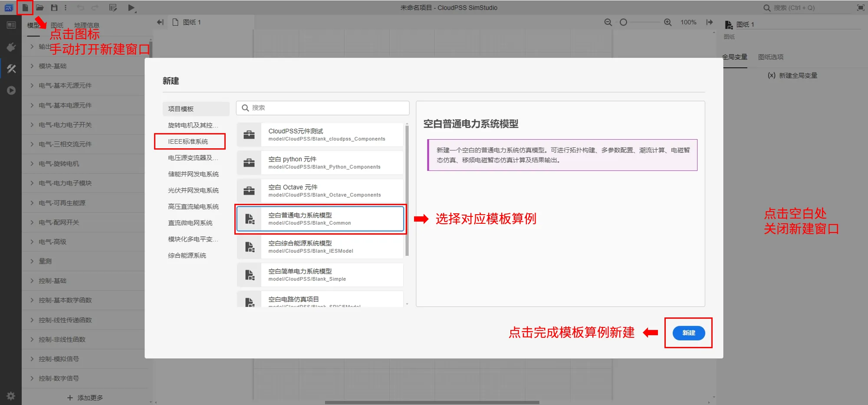Screen dimensions: 868x405
Task: Click the run simulation play icon
Action: point(131,7)
